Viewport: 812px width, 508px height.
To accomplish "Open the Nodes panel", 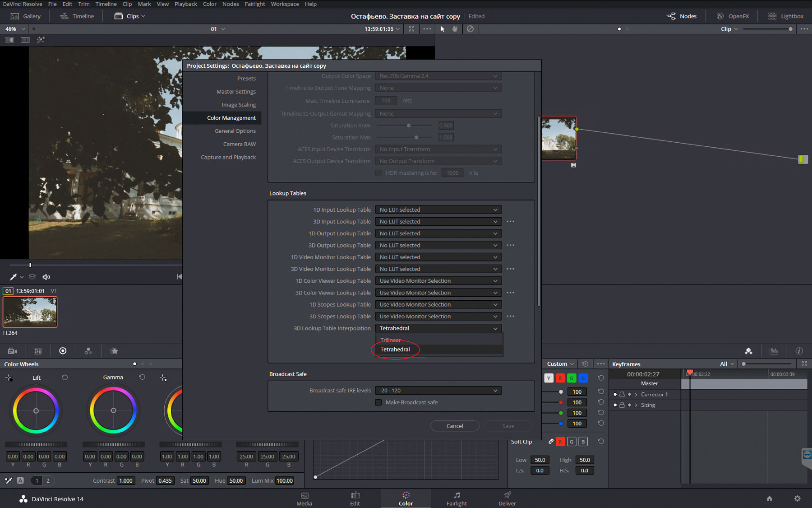I will [x=682, y=16].
